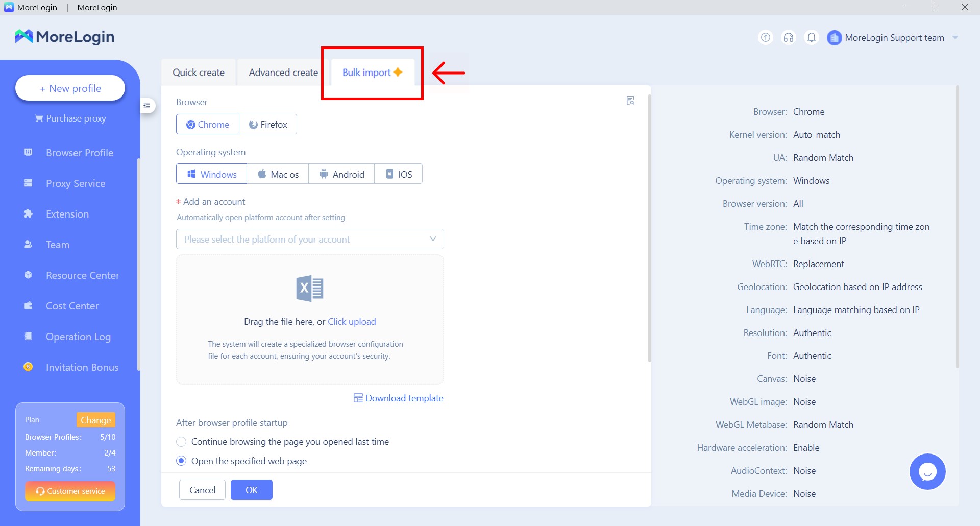Image resolution: width=980 pixels, height=526 pixels.
Task: Click the Excel file upload icon
Action: 309,289
